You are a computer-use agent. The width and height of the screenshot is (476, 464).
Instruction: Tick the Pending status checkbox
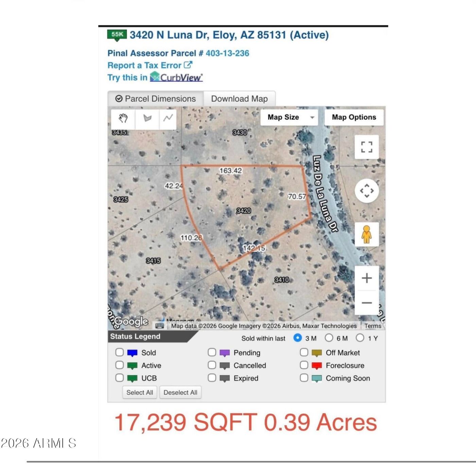pyautogui.click(x=212, y=352)
